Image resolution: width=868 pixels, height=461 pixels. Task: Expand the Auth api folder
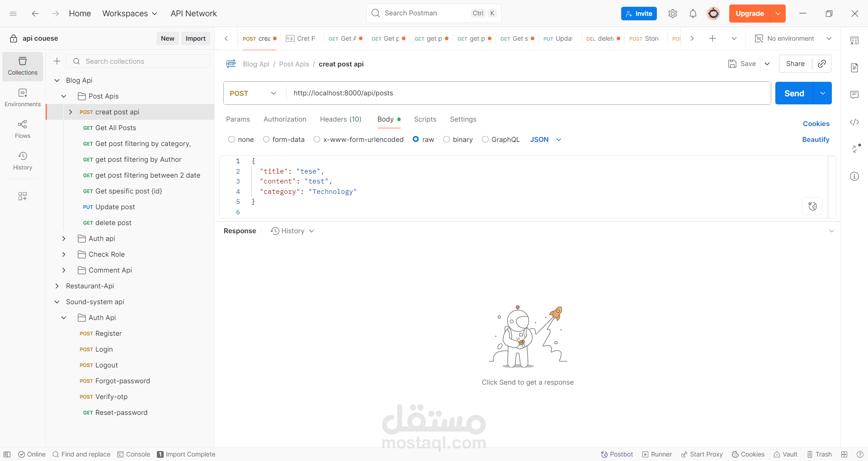64,239
